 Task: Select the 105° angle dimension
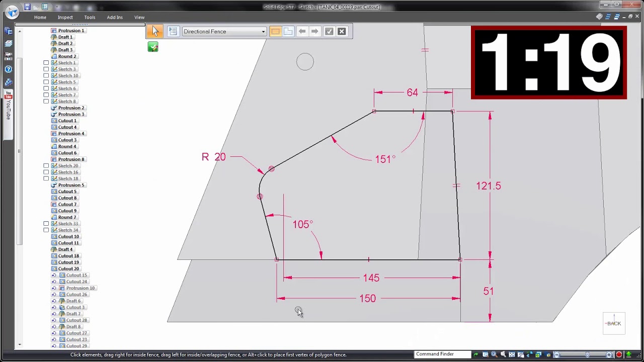302,224
